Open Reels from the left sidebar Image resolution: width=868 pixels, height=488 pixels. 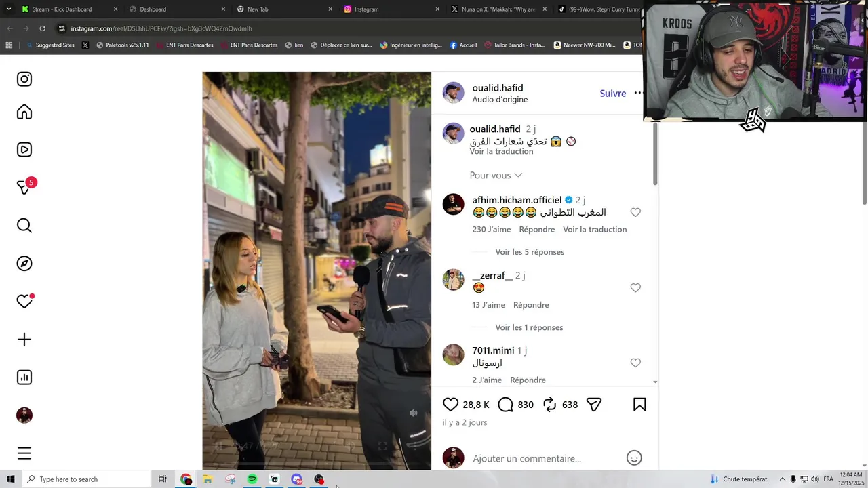(x=24, y=150)
